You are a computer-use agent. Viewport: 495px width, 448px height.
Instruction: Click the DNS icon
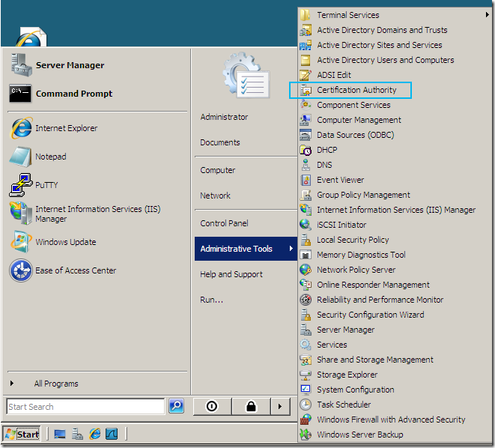[306, 165]
